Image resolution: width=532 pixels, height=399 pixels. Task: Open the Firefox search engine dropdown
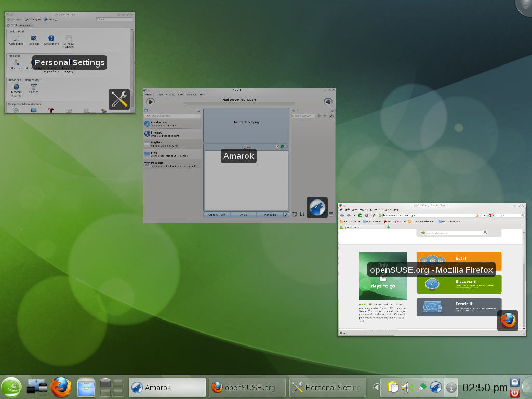(x=492, y=215)
